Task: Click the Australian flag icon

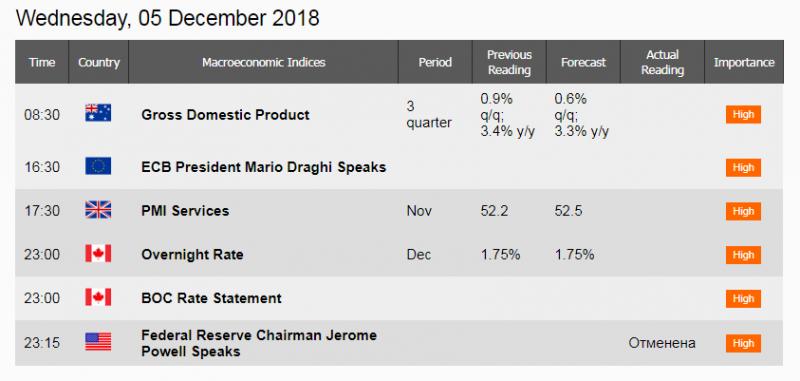Action: 98,113
